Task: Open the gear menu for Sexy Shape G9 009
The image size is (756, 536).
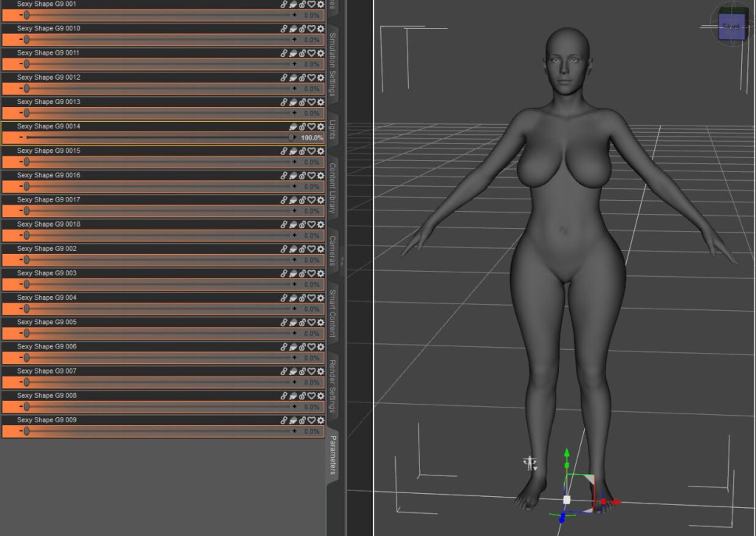Action: (x=320, y=420)
